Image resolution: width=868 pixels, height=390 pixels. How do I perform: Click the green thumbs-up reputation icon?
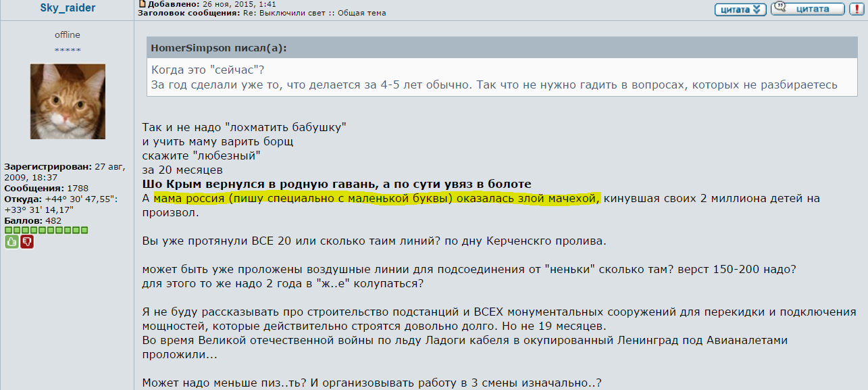coord(11,241)
